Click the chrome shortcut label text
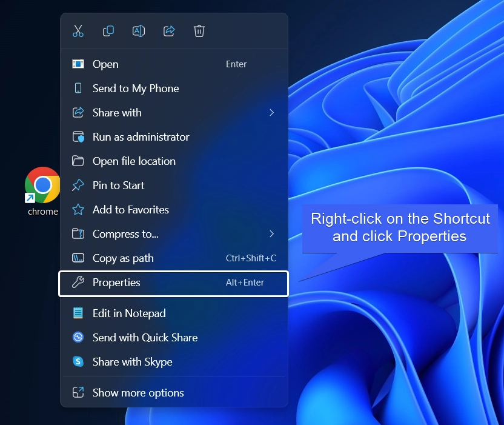 coord(43,212)
